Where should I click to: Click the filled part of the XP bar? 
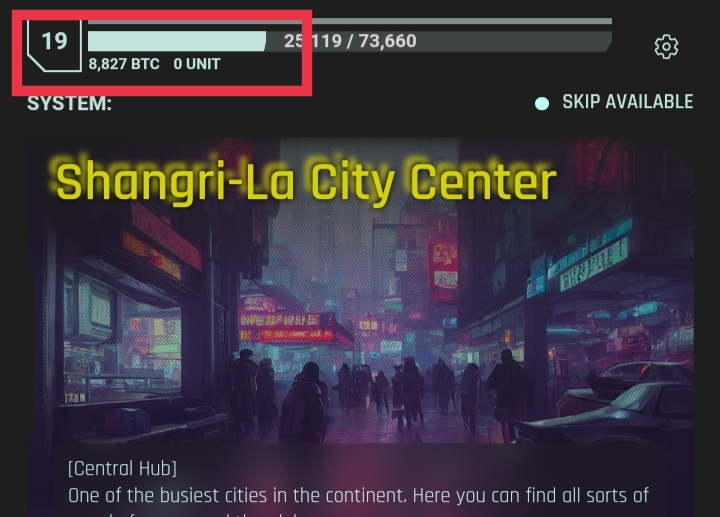[177, 41]
